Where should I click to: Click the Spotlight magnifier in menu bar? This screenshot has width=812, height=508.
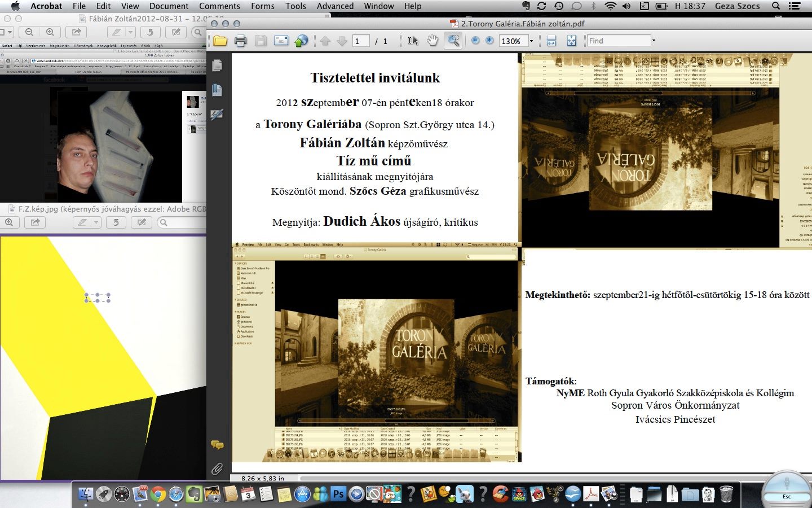[x=776, y=6]
